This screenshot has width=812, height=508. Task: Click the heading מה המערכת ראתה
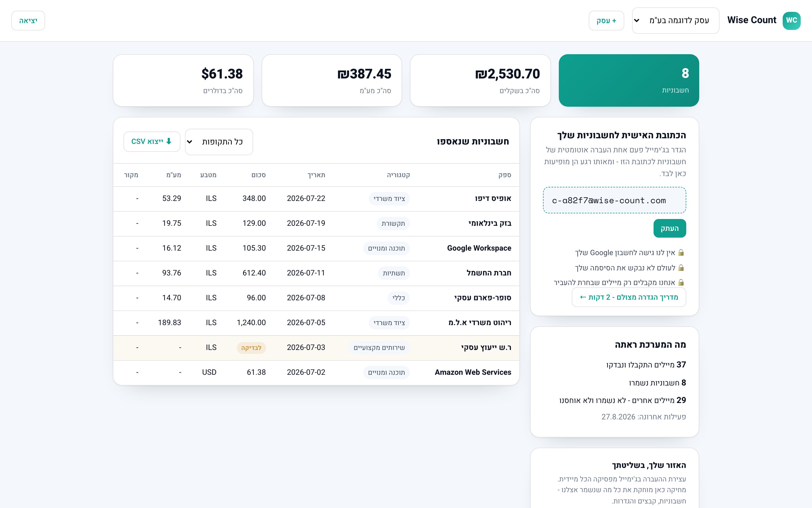[x=650, y=345]
